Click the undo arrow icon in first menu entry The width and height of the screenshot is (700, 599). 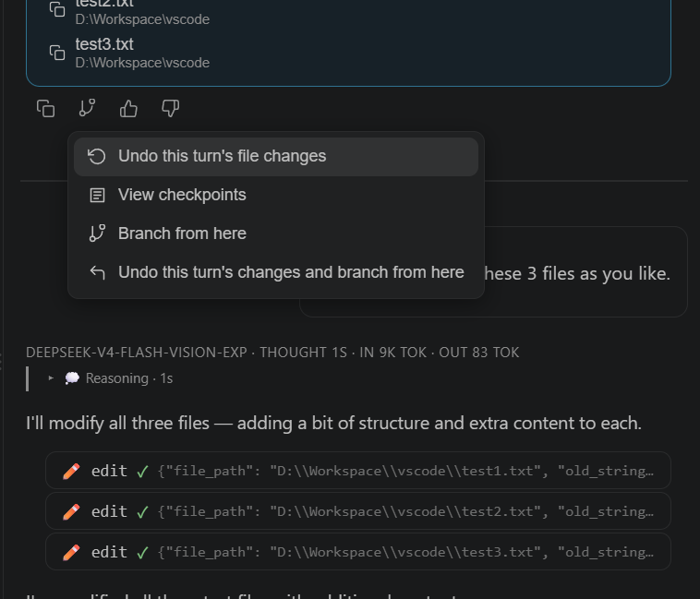pos(97,157)
